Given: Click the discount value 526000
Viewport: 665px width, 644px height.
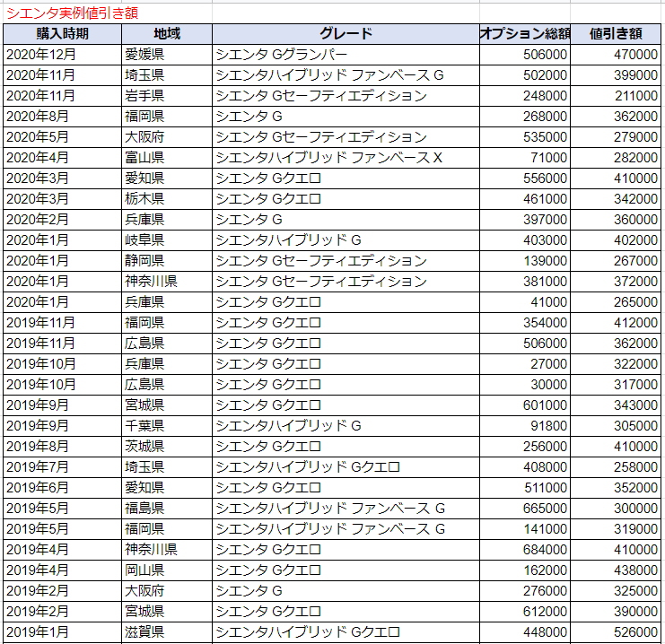Looking at the screenshot, I should [x=616, y=632].
